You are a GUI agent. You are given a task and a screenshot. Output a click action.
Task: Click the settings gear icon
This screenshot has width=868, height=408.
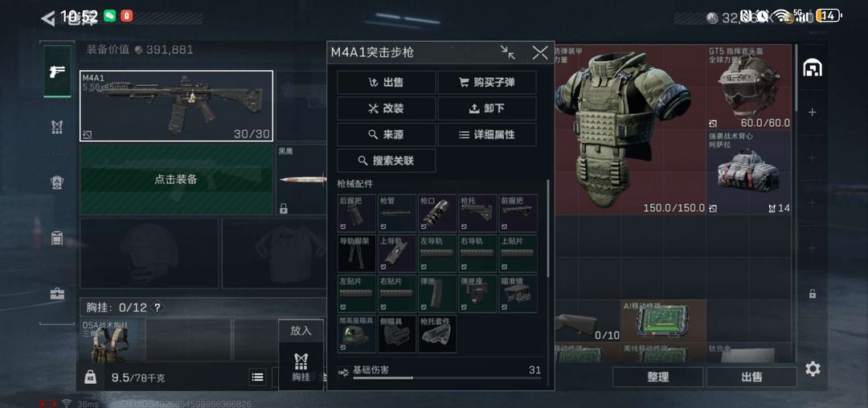[x=813, y=369]
